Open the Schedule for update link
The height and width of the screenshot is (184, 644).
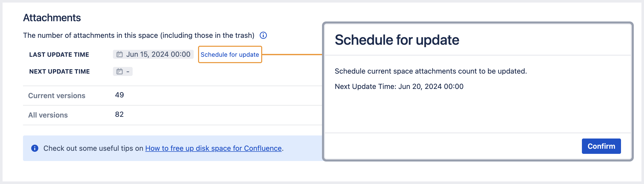pos(230,54)
